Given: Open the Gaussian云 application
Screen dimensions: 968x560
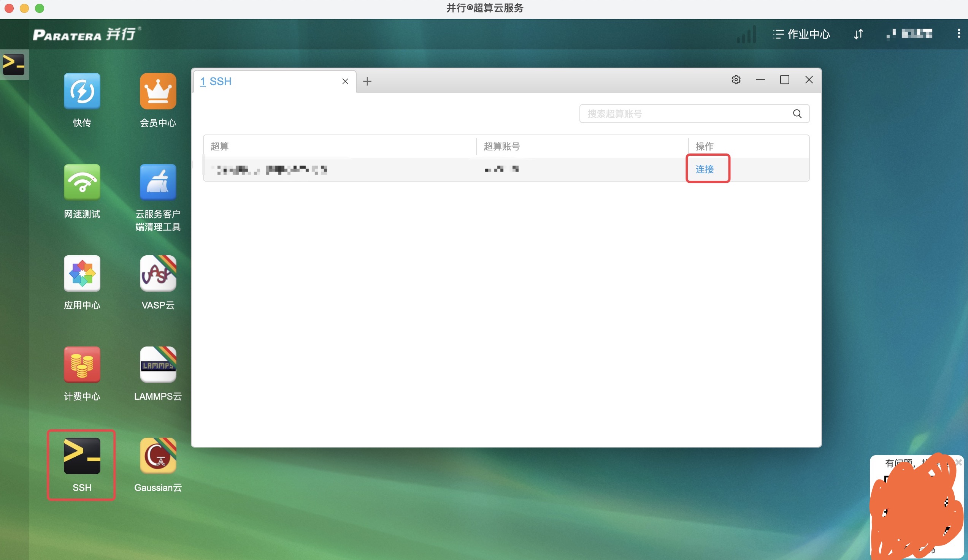Looking at the screenshot, I should (158, 456).
